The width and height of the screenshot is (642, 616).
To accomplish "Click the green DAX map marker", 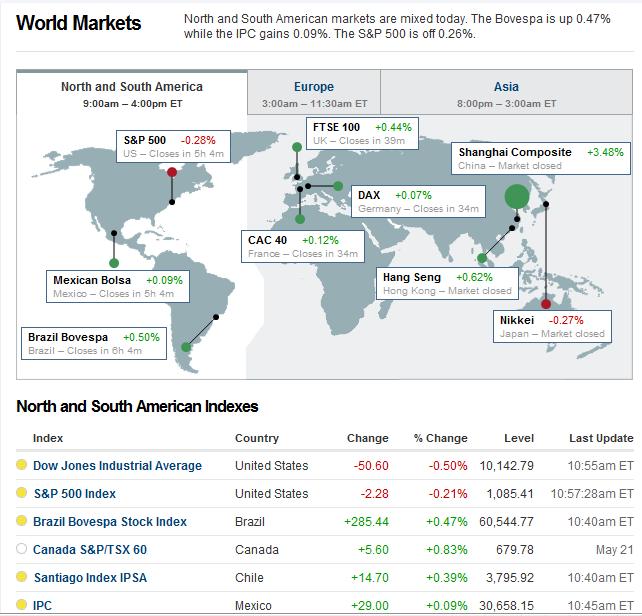I will click(338, 186).
